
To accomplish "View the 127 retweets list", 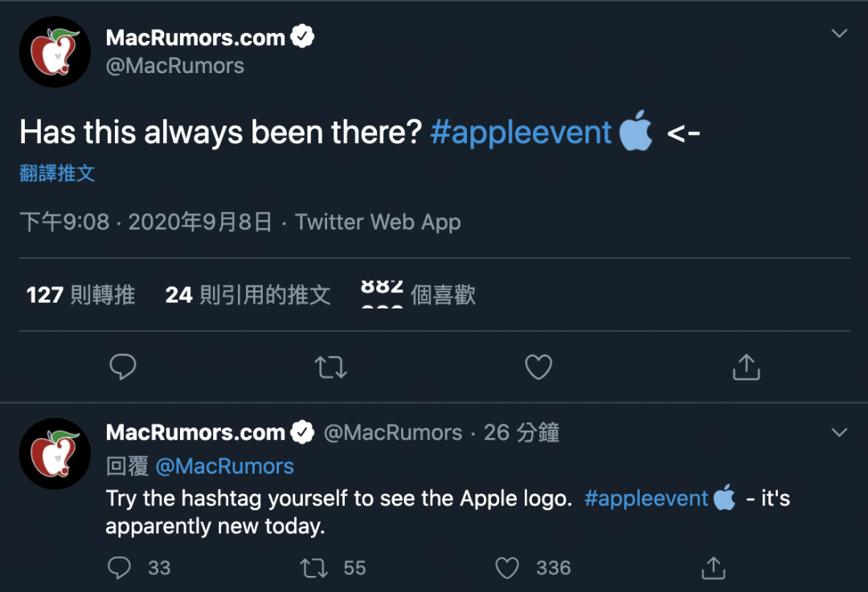I will click(x=80, y=295).
